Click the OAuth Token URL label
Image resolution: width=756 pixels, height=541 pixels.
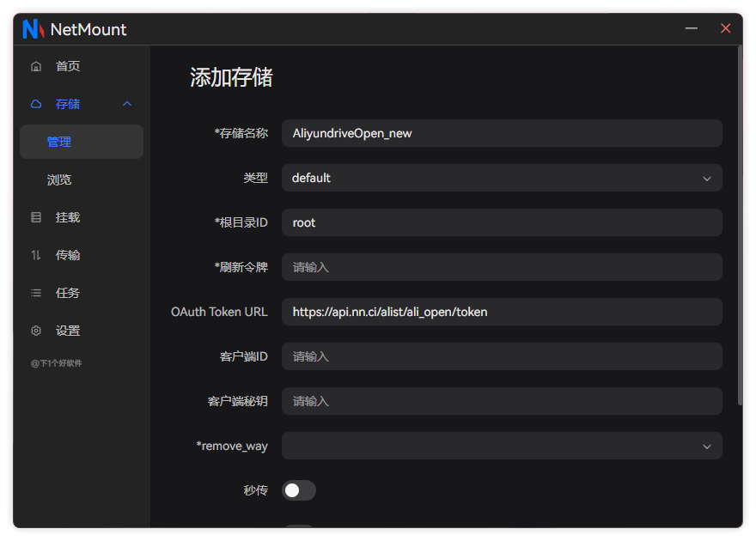point(219,312)
